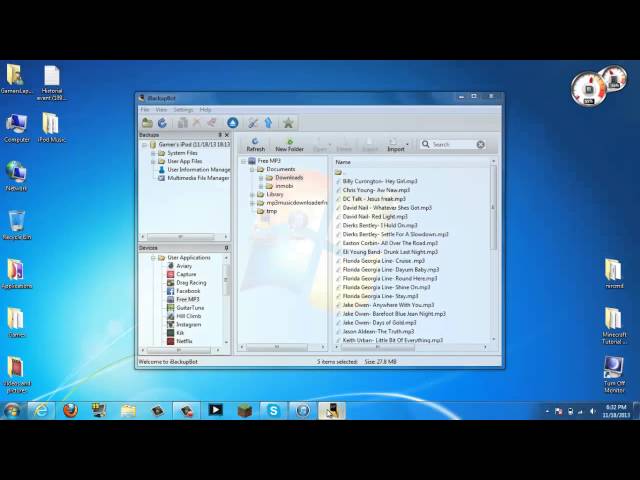Click the parent folder '..' entry
The width and height of the screenshot is (640, 480).
tap(340, 172)
